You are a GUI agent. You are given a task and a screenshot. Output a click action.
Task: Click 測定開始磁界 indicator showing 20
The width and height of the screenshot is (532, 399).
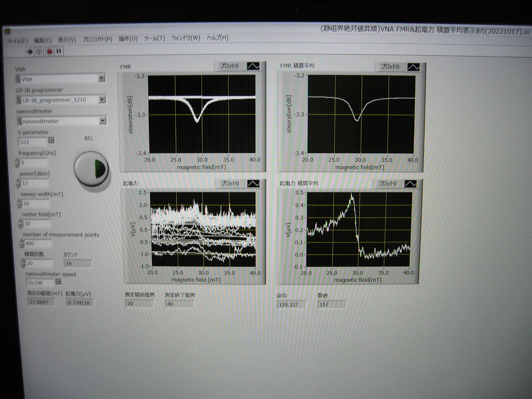(140, 303)
